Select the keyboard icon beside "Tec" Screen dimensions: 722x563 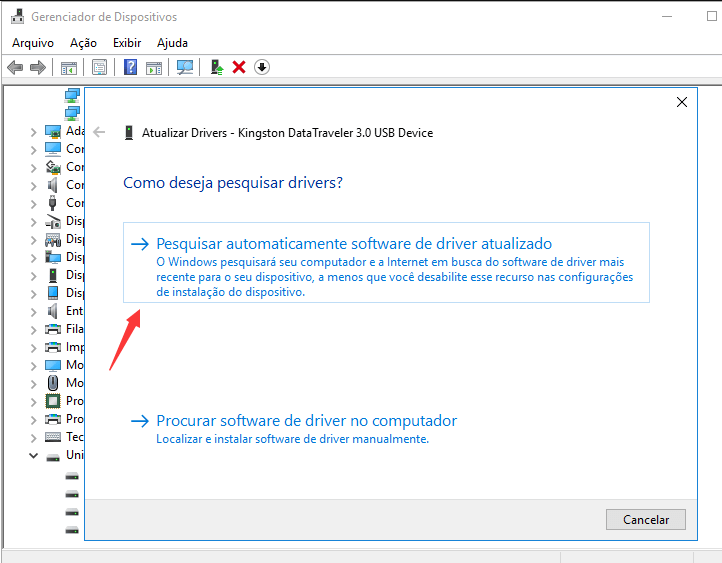click(53, 437)
